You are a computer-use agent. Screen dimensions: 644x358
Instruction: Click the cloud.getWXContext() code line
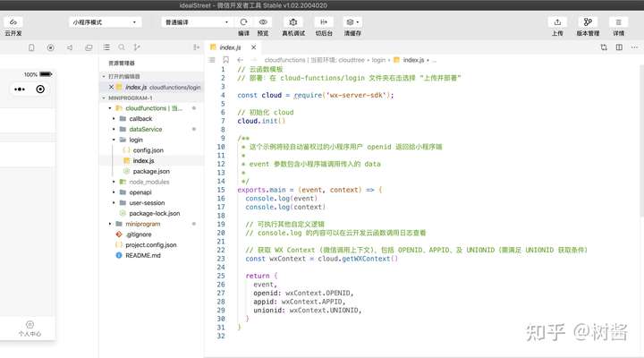[322, 259]
